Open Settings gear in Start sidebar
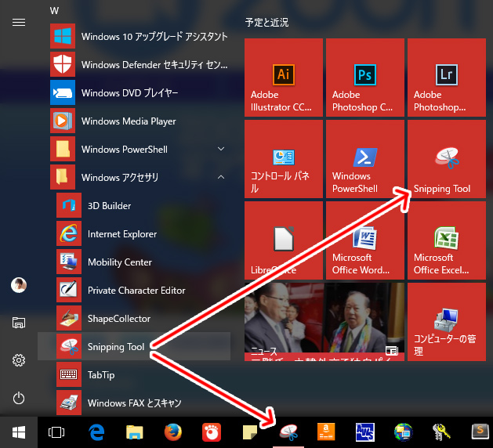Viewport: 493px width, 448px height. (19, 360)
